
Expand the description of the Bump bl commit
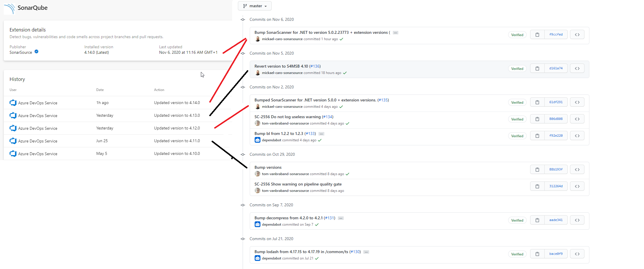pos(321,134)
